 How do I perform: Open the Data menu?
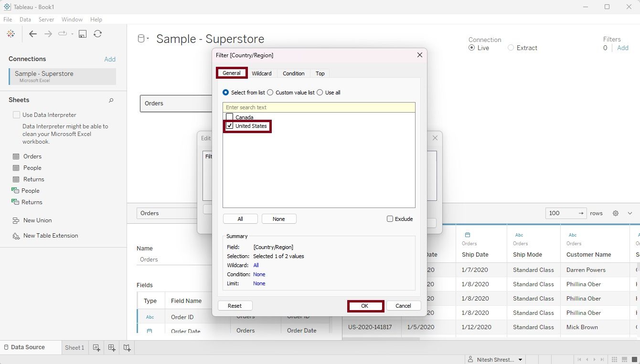pyautogui.click(x=25, y=20)
